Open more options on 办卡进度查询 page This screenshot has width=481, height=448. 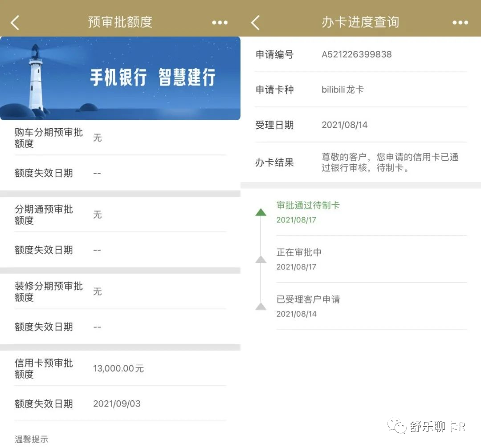point(460,22)
